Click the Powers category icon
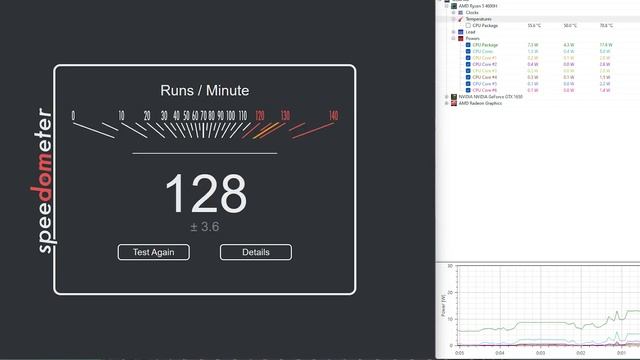 pos(460,38)
